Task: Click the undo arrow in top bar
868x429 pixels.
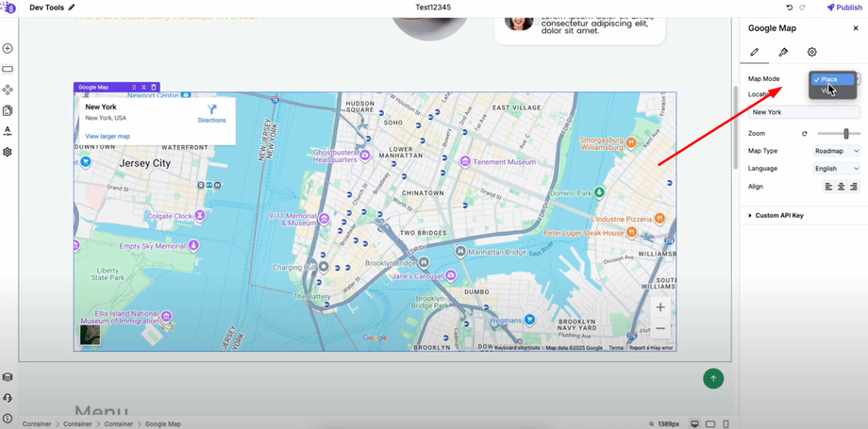Action: 789,8
